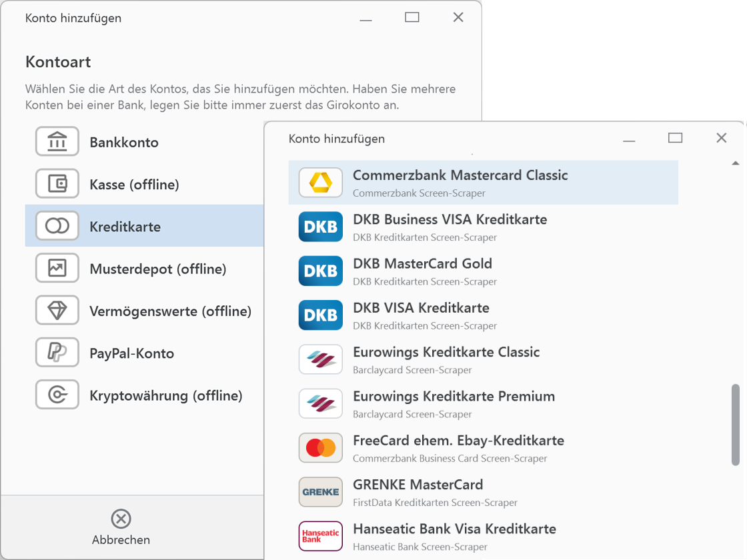Select the Kreditkarte account type
Image resolution: width=747 pixels, height=560 pixels.
pyautogui.click(x=125, y=227)
